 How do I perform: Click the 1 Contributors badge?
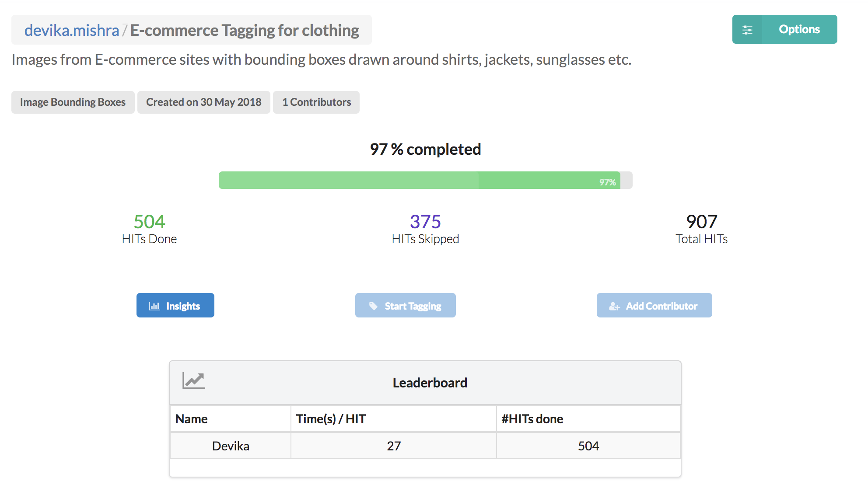[316, 102]
